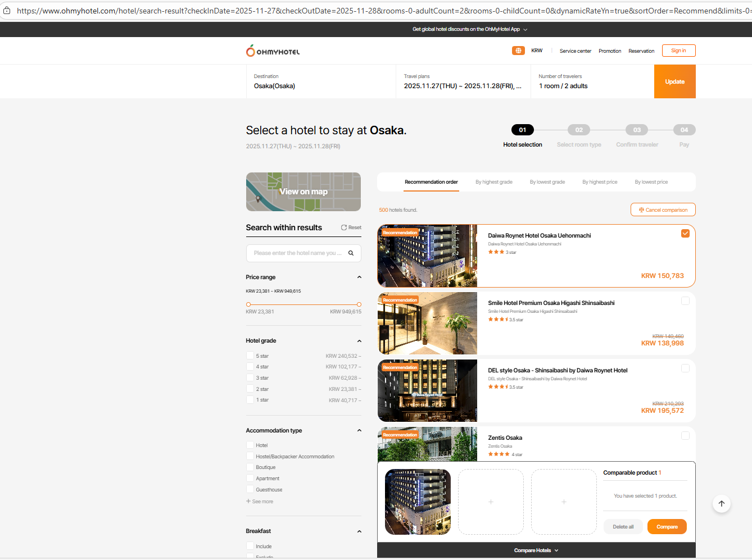The image size is (752, 560).
Task: Sort hotels By highest grade
Action: point(494,182)
